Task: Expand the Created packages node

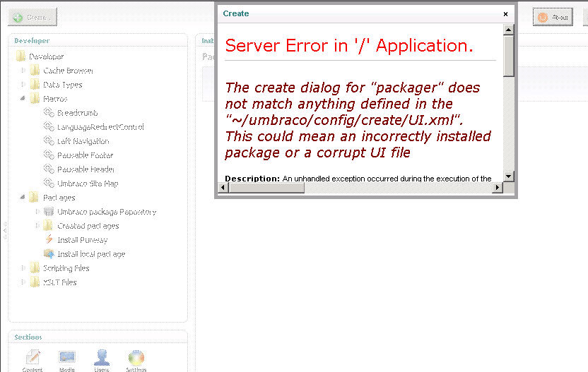Action: tap(37, 225)
